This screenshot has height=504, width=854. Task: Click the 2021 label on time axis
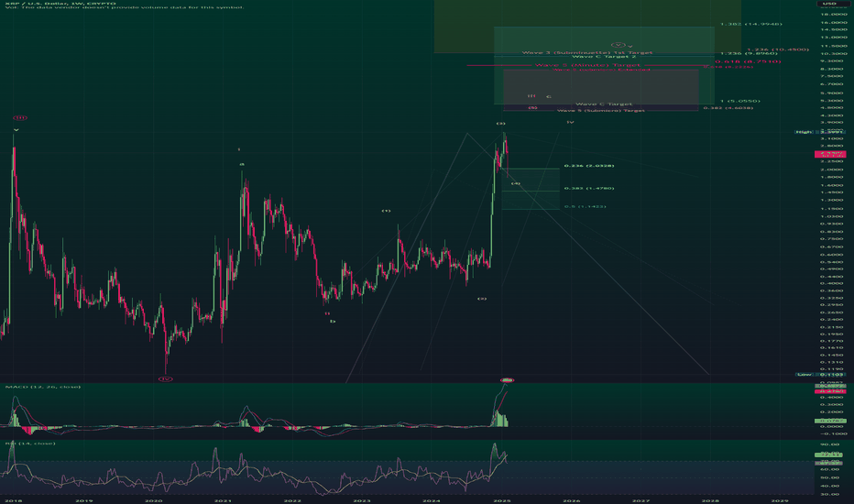[x=223, y=500]
